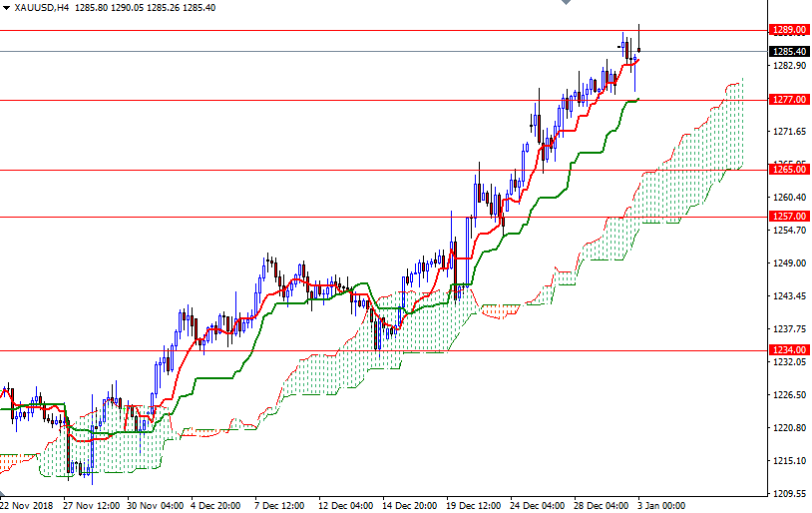Select the black 1285.40 current price tag
Viewport: 812px width, 513px height.
789,52
